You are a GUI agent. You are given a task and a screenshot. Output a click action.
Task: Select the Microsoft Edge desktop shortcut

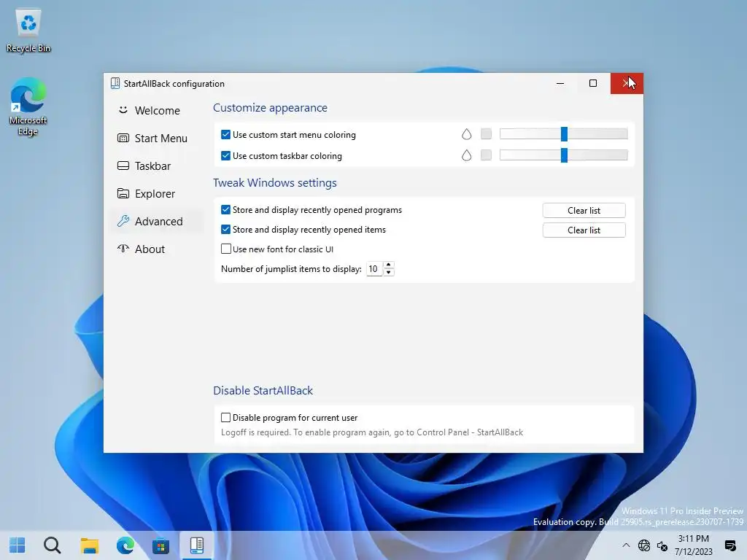(28, 107)
